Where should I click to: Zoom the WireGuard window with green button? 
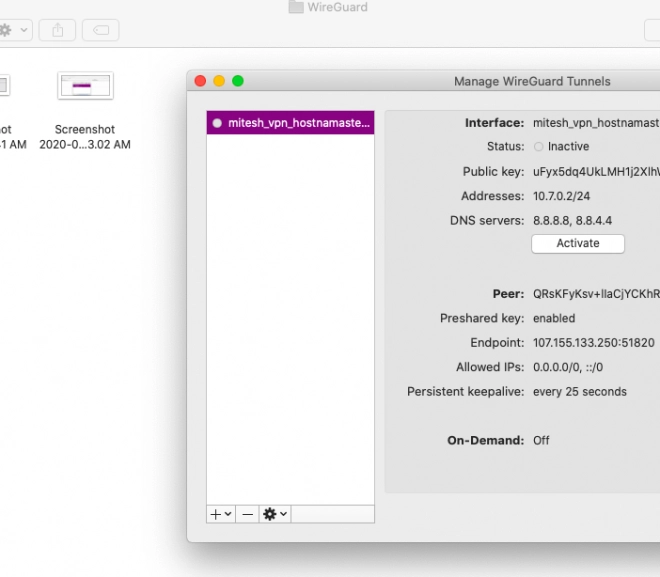tap(238, 81)
